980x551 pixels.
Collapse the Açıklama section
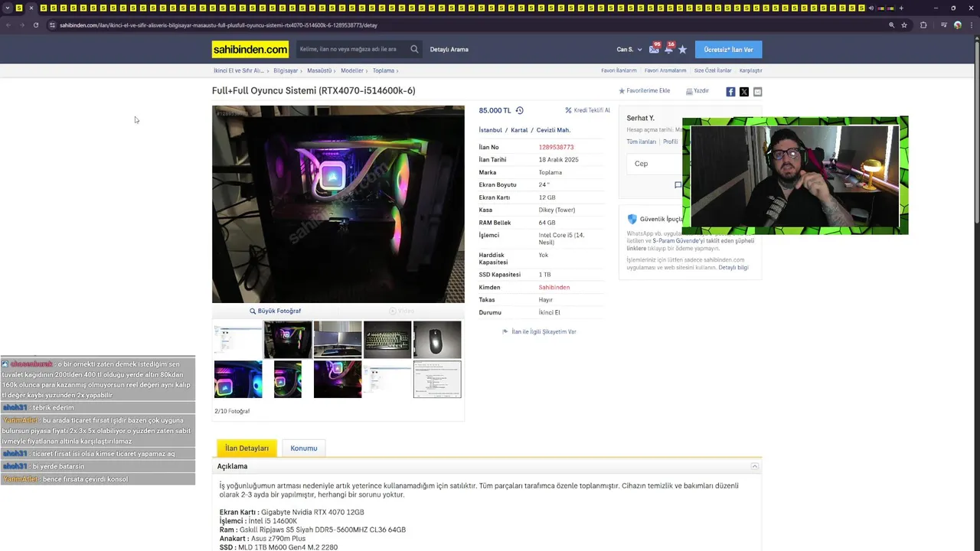754,466
